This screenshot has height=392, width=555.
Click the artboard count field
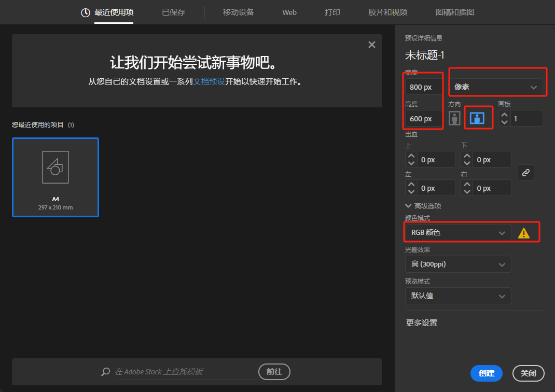pos(526,119)
